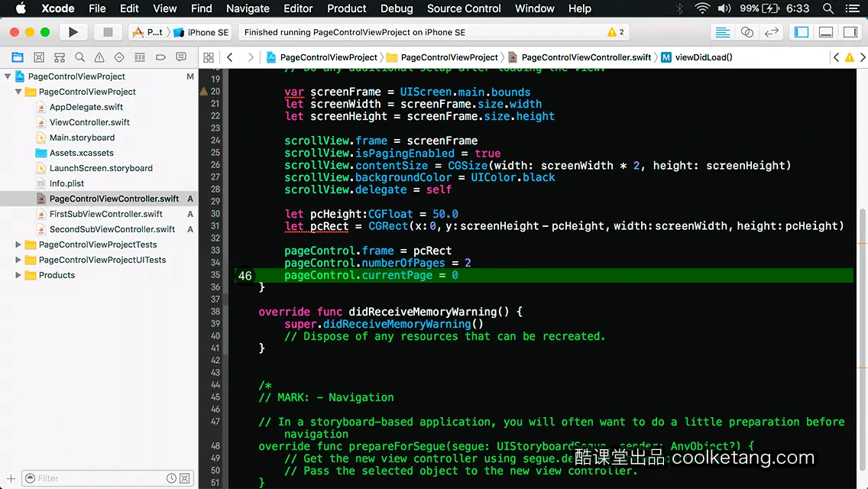Open the Issue navigator
The height and width of the screenshot is (489, 868).
[99, 57]
